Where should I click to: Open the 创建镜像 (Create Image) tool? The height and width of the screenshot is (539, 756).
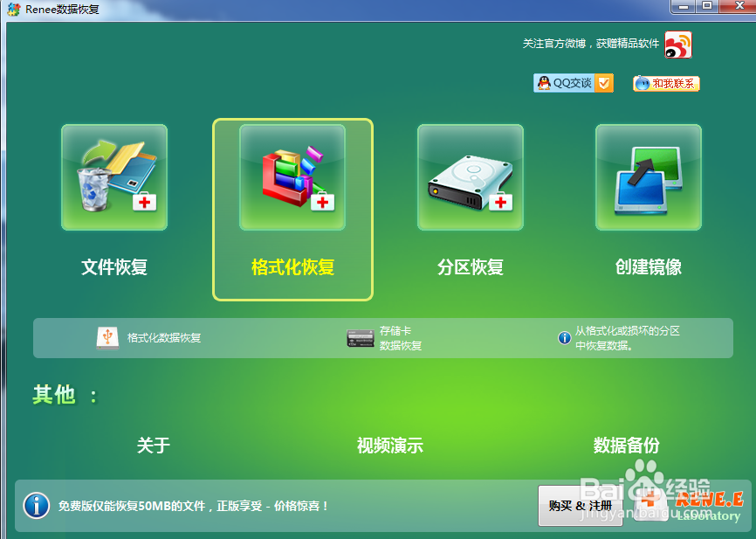pos(648,177)
